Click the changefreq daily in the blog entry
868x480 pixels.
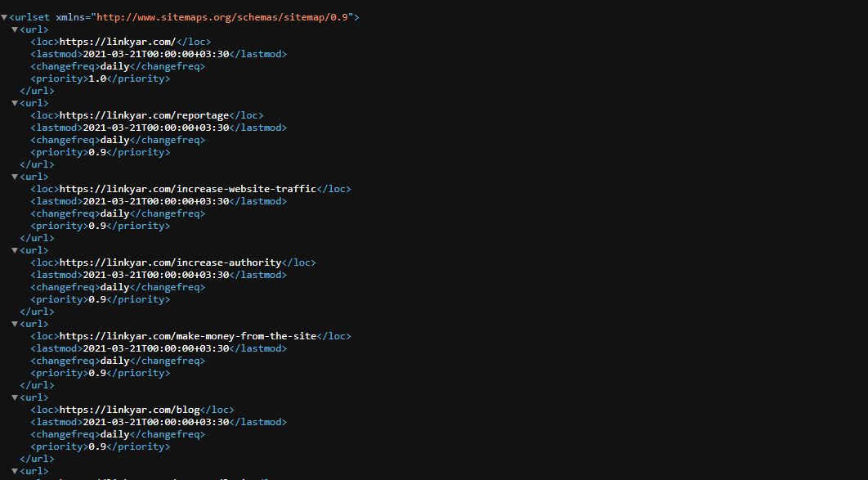(114, 434)
